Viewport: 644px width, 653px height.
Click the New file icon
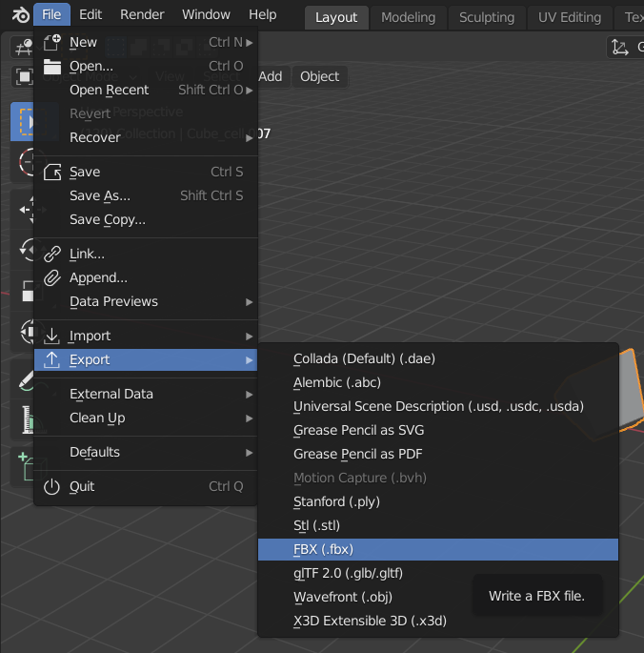52,43
